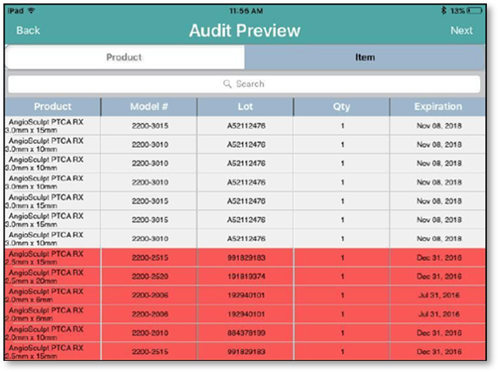The image size is (498, 372).
Task: Sort by the Expiration column header
Action: 438,107
